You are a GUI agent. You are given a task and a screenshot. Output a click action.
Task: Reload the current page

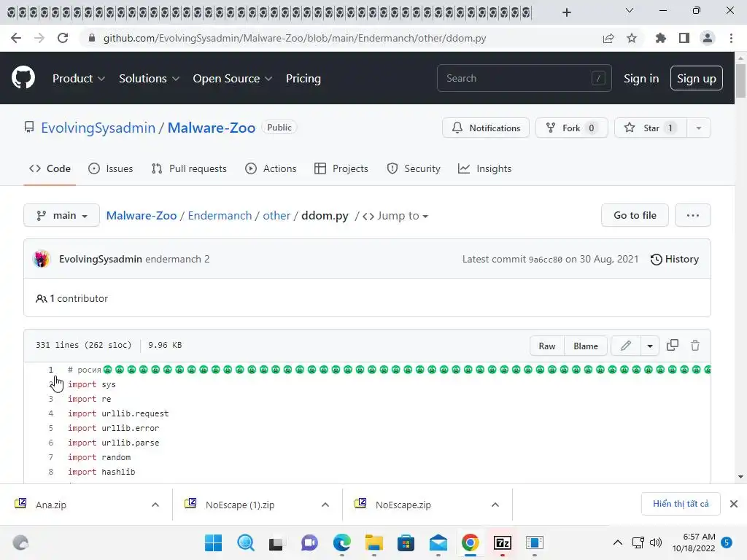[x=63, y=38]
